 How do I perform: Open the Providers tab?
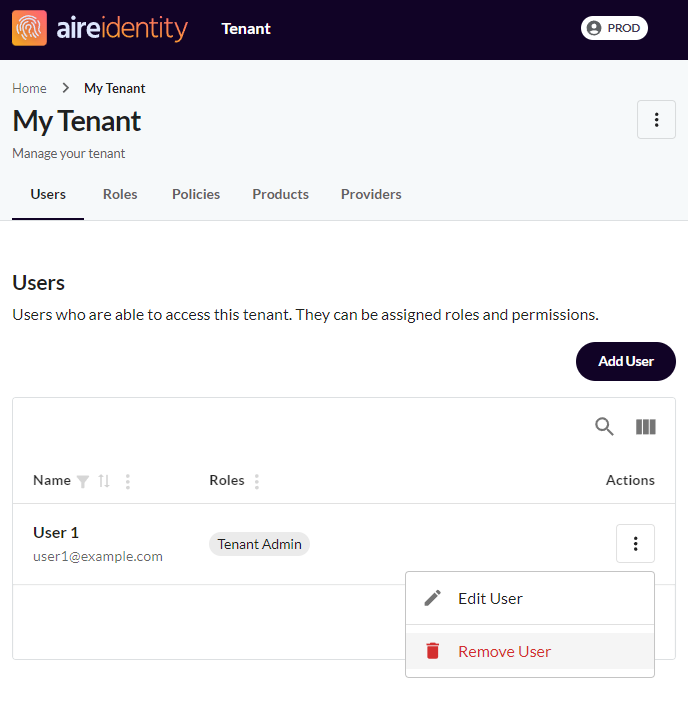pyautogui.click(x=371, y=194)
